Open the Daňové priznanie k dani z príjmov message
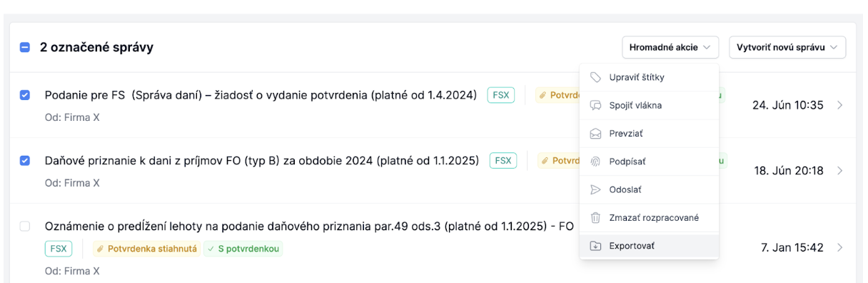Viewport: 868px width, 283px height. pyautogui.click(x=261, y=161)
